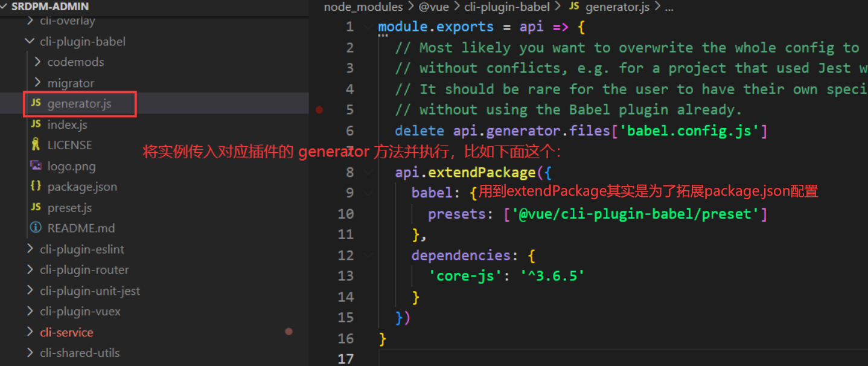Select the migrator folder label
This screenshot has width=868, height=366.
tap(71, 83)
